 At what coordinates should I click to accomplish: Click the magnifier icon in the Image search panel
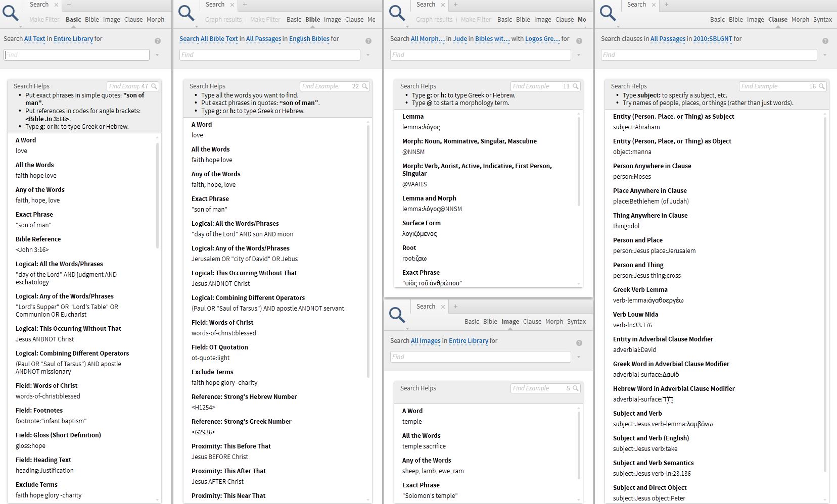click(397, 315)
